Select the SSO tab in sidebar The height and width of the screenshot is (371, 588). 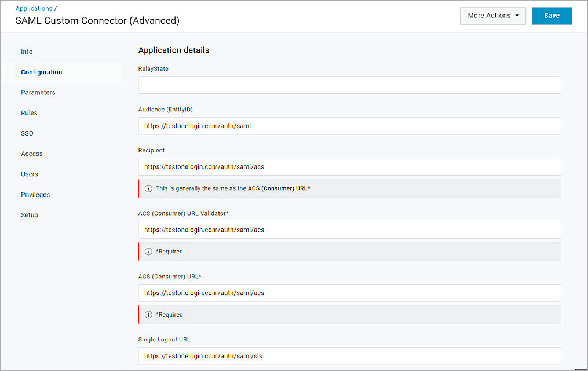coord(27,133)
